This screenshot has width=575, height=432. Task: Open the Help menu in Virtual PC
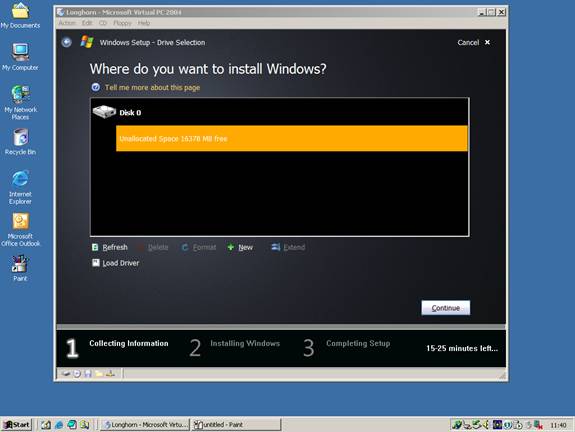coord(144,23)
